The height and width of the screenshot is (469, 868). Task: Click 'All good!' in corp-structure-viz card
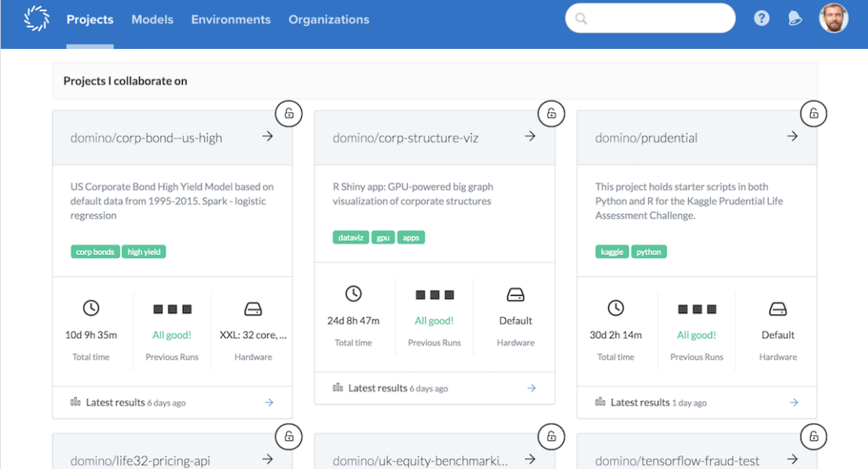(434, 321)
